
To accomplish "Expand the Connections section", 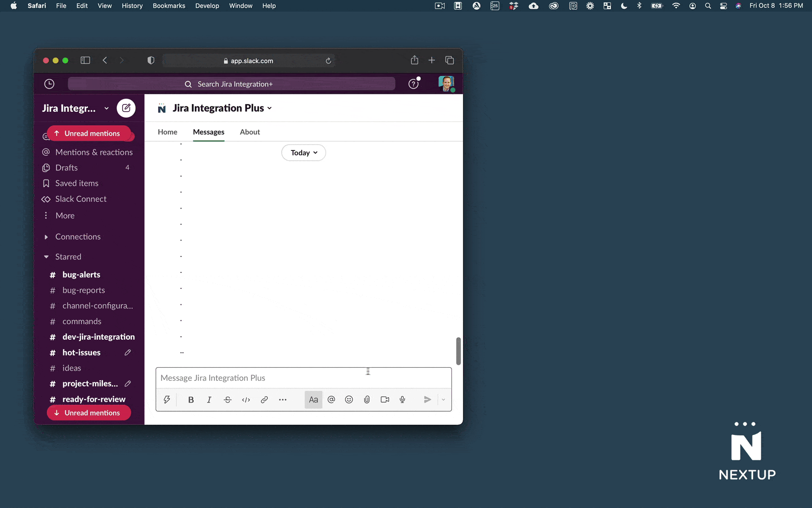I will 46,237.
